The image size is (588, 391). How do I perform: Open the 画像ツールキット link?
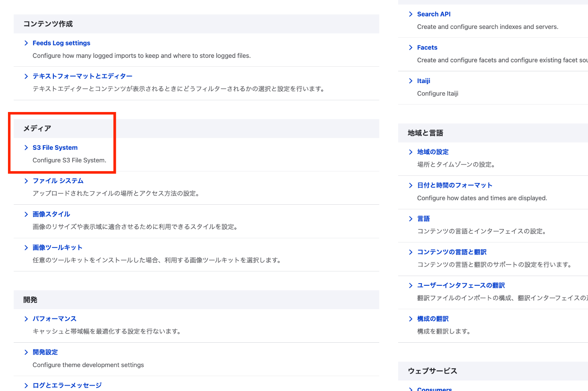(58, 248)
